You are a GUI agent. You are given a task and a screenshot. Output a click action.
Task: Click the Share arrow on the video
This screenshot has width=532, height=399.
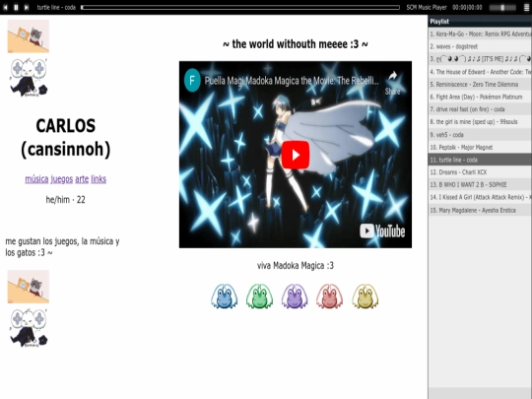tap(392, 83)
